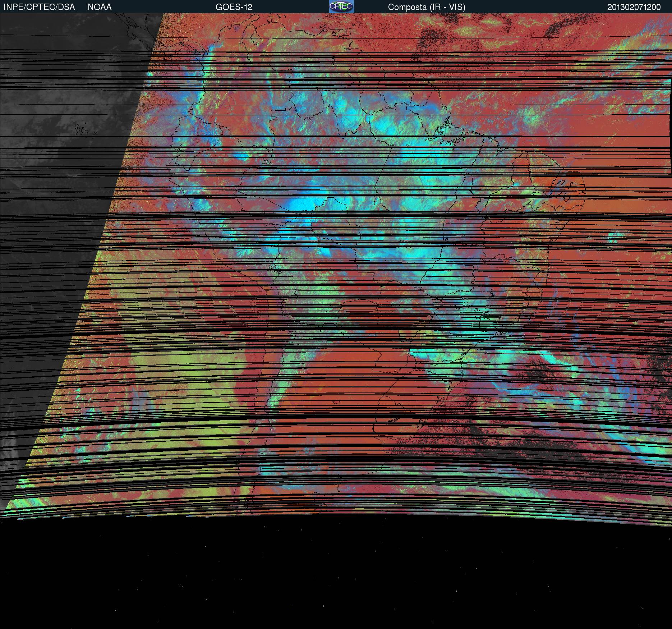The width and height of the screenshot is (672, 629).
Task: Select the INPE/CPTEC/DSA header text
Action: (39, 7)
